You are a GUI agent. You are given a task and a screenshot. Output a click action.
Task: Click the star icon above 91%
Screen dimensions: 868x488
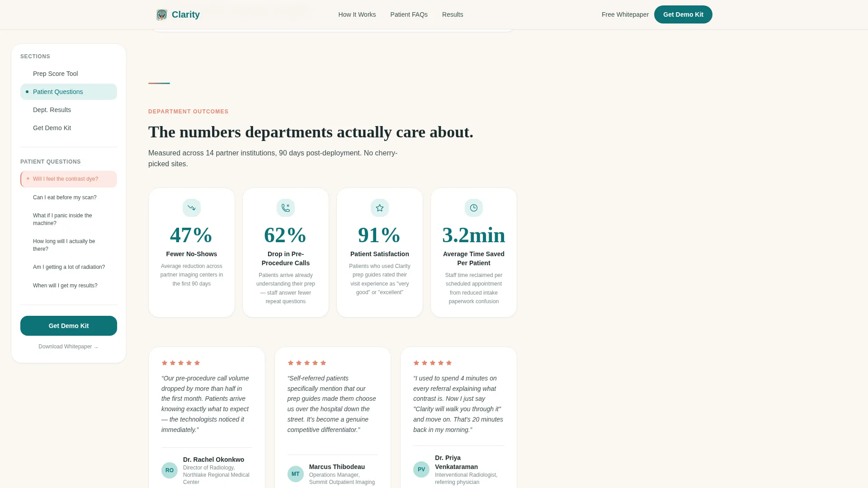pos(380,208)
